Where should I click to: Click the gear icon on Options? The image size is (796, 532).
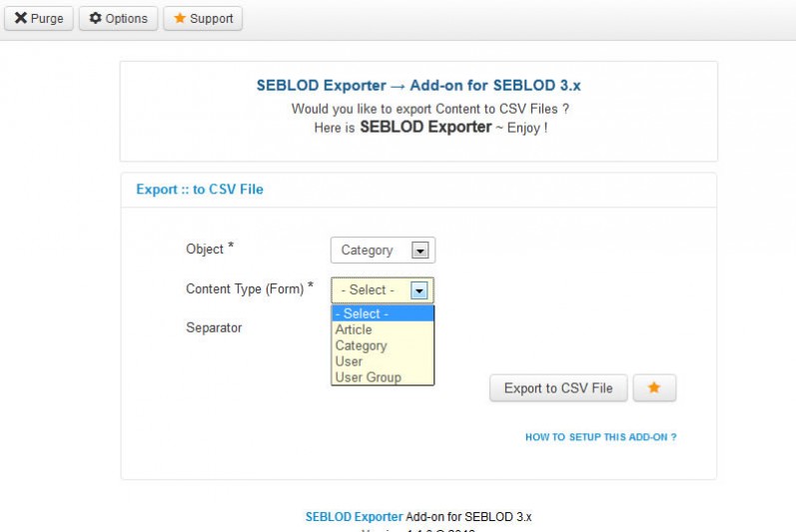click(96, 18)
